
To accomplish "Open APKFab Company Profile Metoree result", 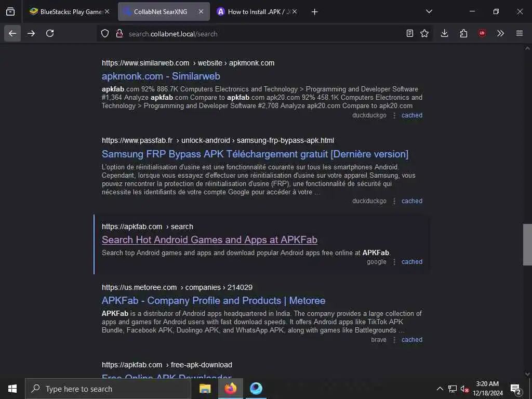I will (214, 301).
